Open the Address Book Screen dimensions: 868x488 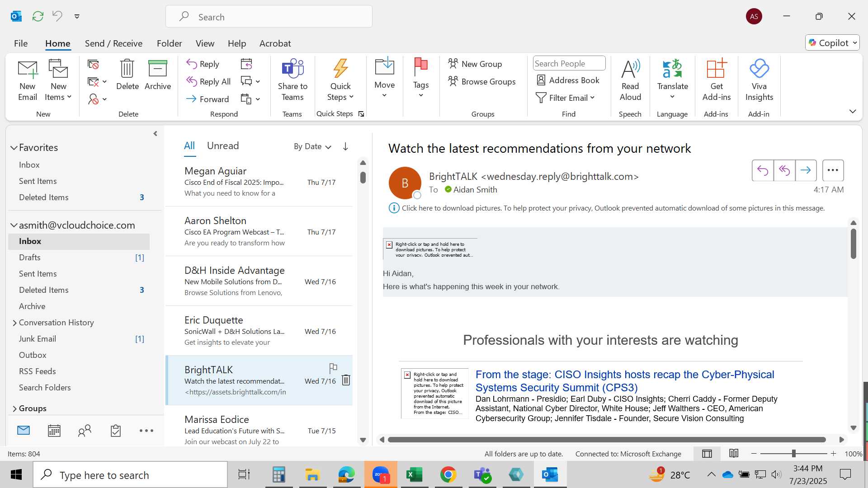[568, 80]
